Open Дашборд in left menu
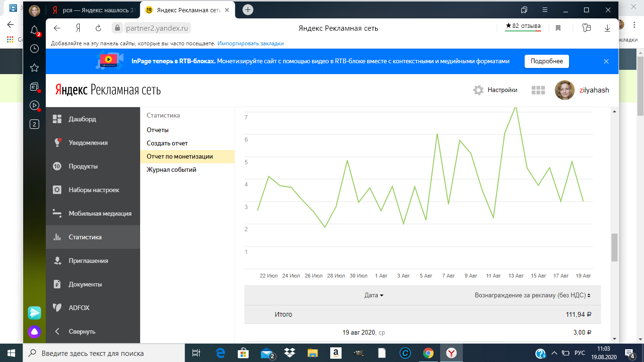Viewport: 644px width, 362px height. 93,119
